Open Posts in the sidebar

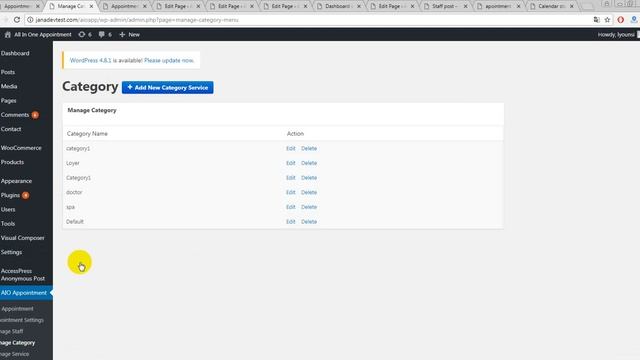click(8, 72)
